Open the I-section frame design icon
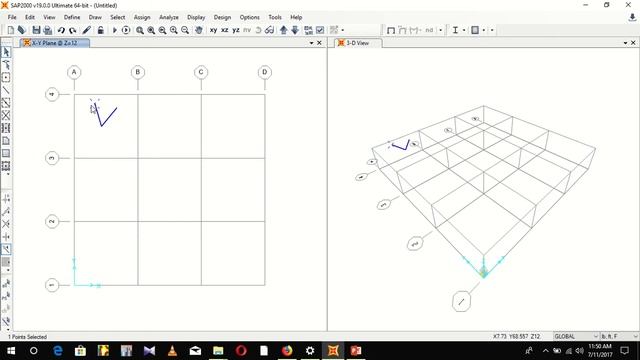The image size is (640, 360). pos(455,30)
